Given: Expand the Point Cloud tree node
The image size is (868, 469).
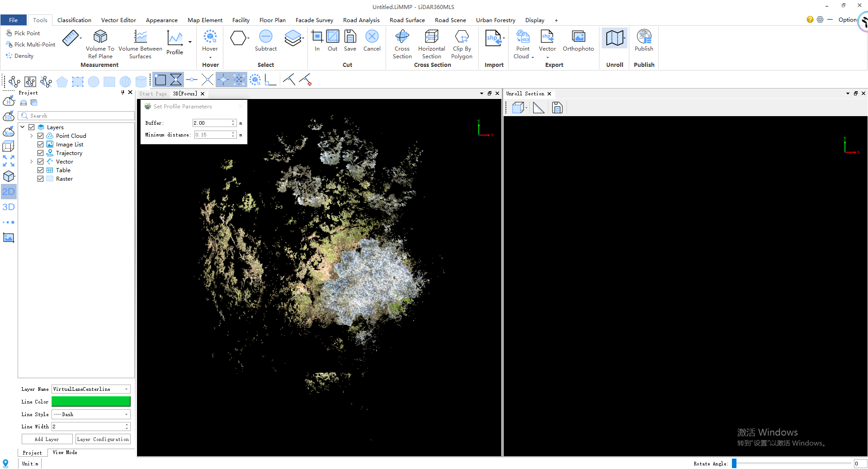Looking at the screenshot, I should pyautogui.click(x=31, y=136).
